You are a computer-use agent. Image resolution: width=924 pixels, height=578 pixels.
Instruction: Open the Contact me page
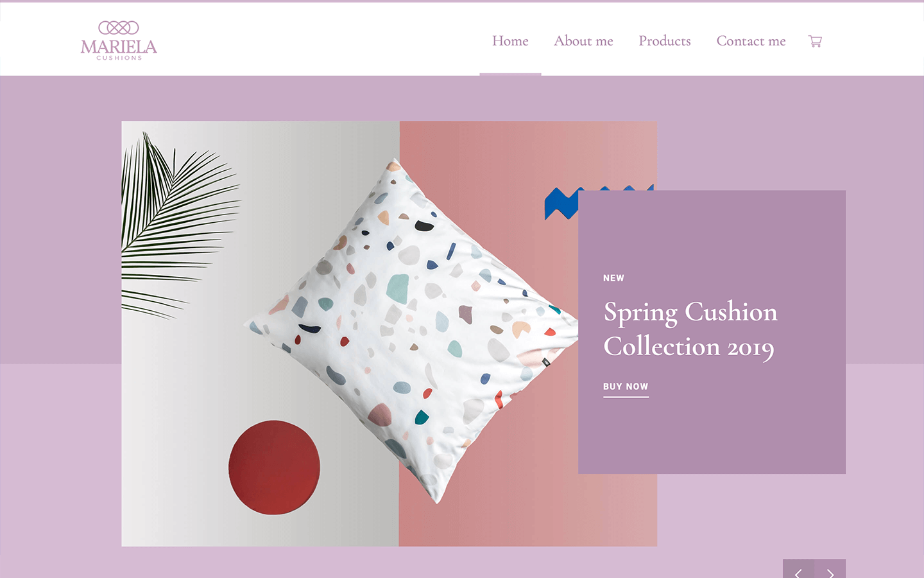tap(751, 41)
